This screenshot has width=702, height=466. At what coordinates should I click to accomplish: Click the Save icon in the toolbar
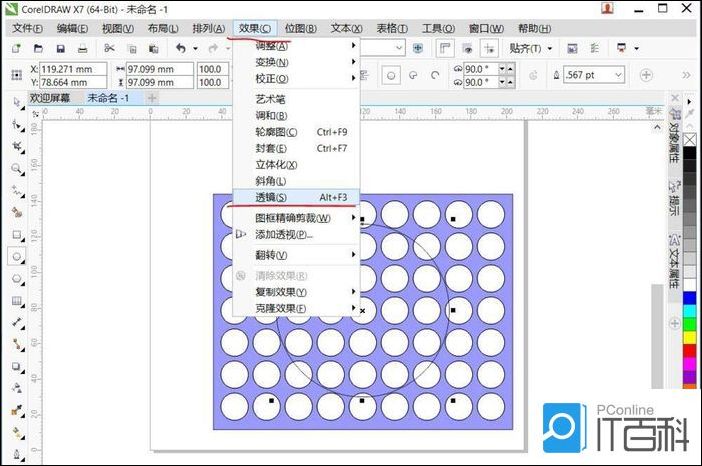[x=60, y=48]
